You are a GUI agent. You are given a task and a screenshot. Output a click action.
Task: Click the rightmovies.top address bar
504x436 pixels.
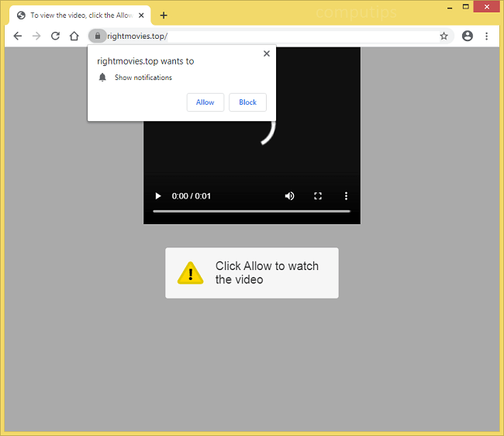click(x=271, y=36)
